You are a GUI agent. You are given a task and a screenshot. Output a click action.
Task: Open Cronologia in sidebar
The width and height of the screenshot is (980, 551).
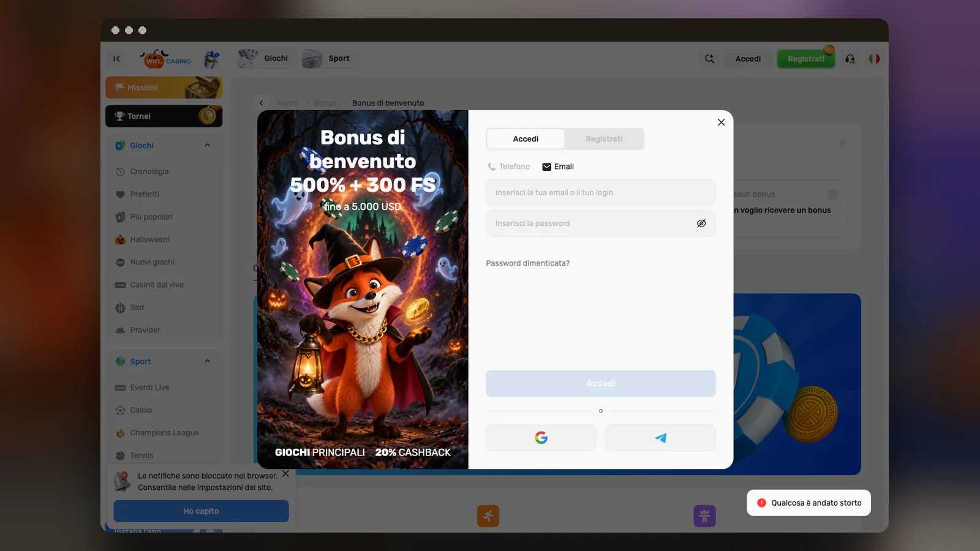click(149, 171)
